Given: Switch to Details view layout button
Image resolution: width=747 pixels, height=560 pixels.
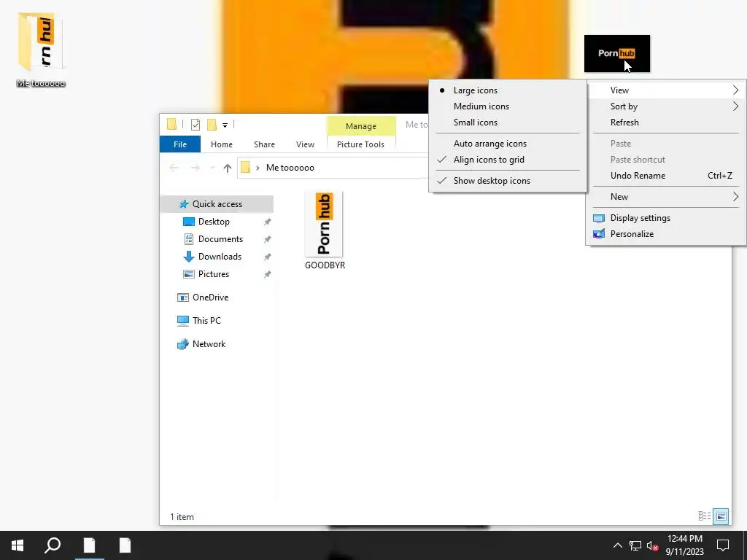Looking at the screenshot, I should pos(704,516).
